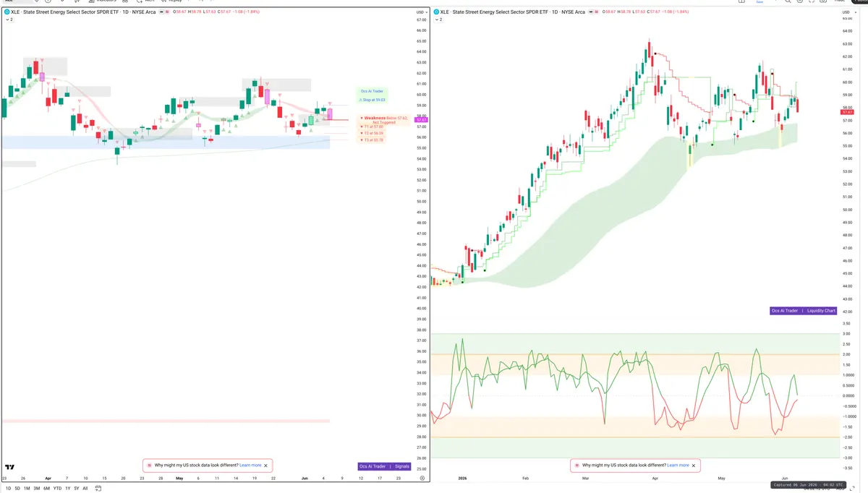The image size is (868, 493).
Task: Open the go-to-date calendar icon
Action: tap(98, 489)
